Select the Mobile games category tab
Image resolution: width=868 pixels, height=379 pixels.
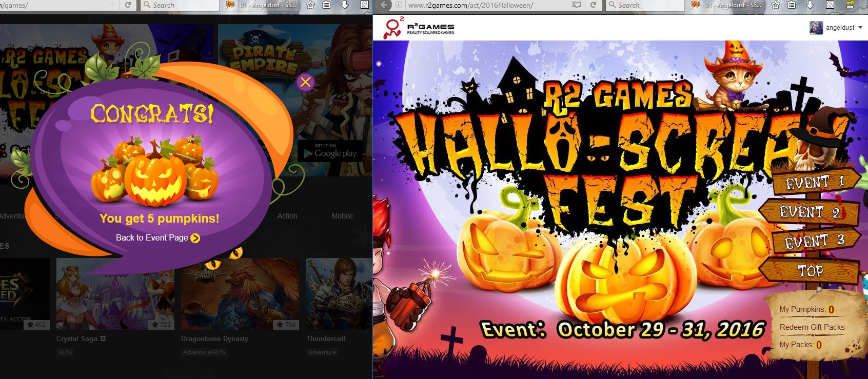342,216
